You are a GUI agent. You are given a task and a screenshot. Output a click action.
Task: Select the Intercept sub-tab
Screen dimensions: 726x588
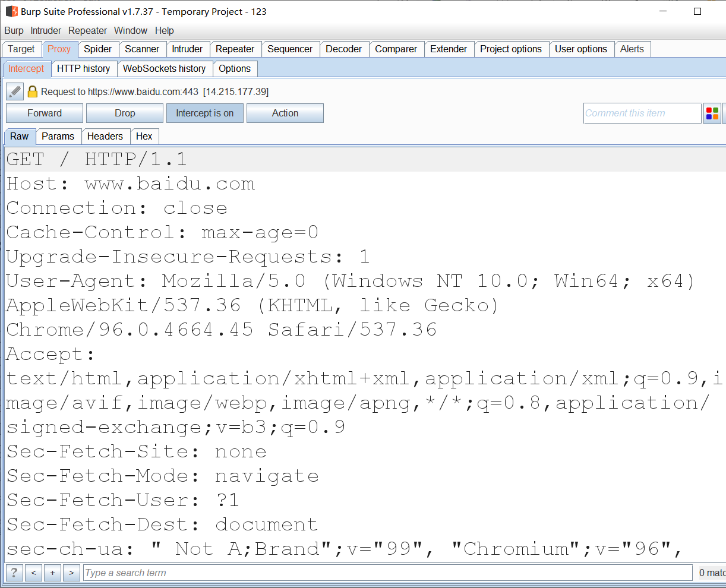(26, 68)
